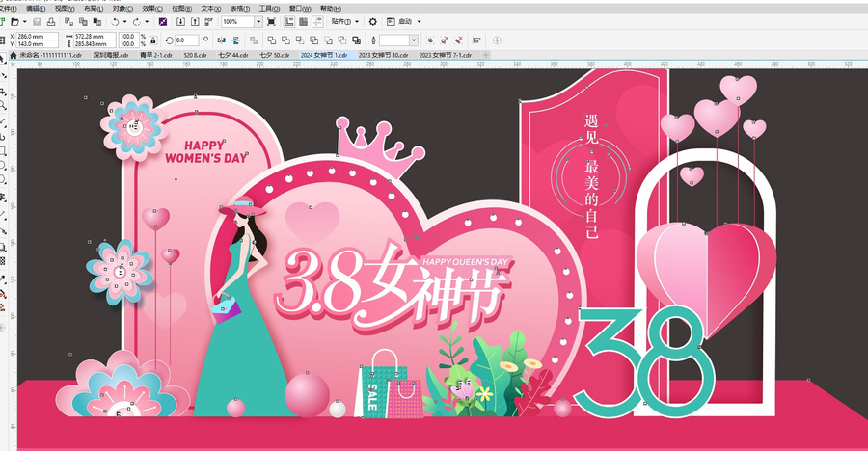Screen dimensions: 868x451
Task: Select the Pick tool in toolbox
Action: [2, 58]
